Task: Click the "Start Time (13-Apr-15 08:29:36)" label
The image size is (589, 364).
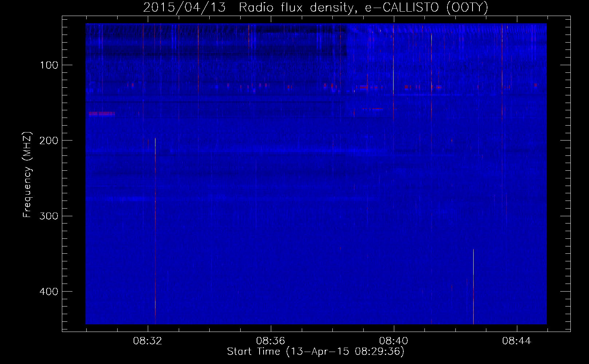Action: 316,352
